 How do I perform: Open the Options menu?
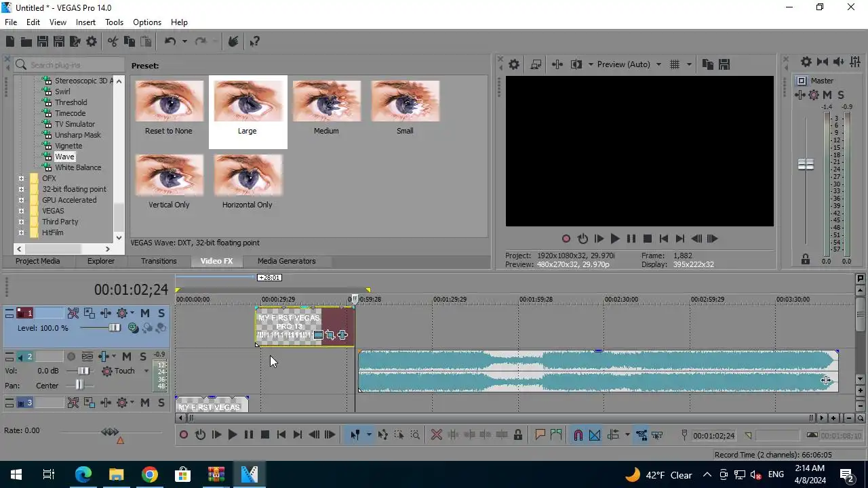point(147,22)
